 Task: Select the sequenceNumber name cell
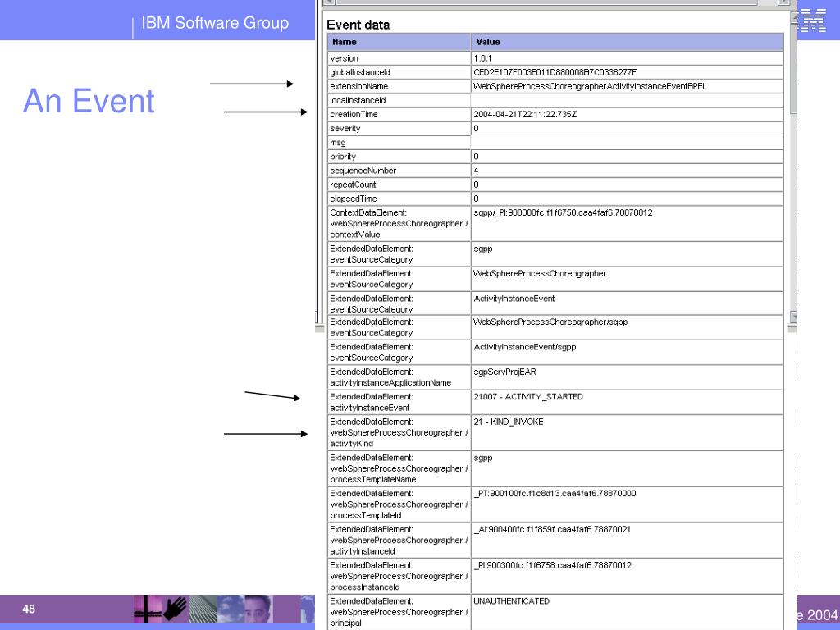399,171
